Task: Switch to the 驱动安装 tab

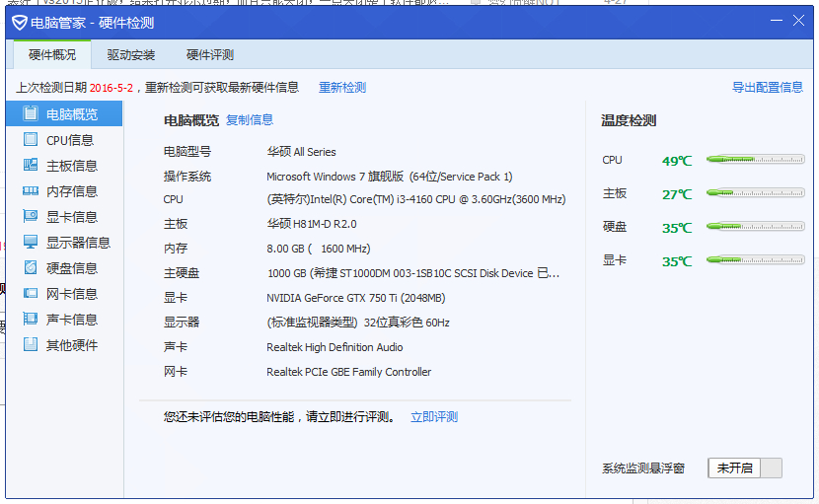Action: tap(131, 55)
